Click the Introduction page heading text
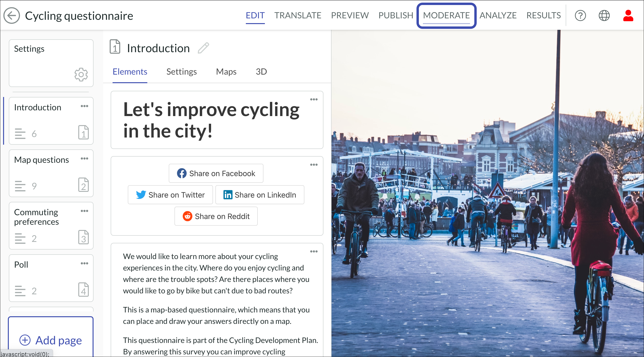 (x=158, y=48)
